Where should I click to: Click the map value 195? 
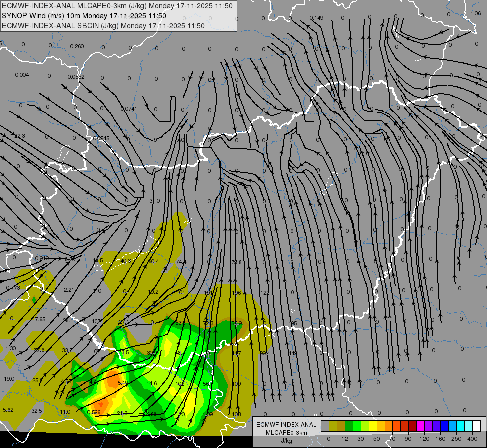(293, 324)
